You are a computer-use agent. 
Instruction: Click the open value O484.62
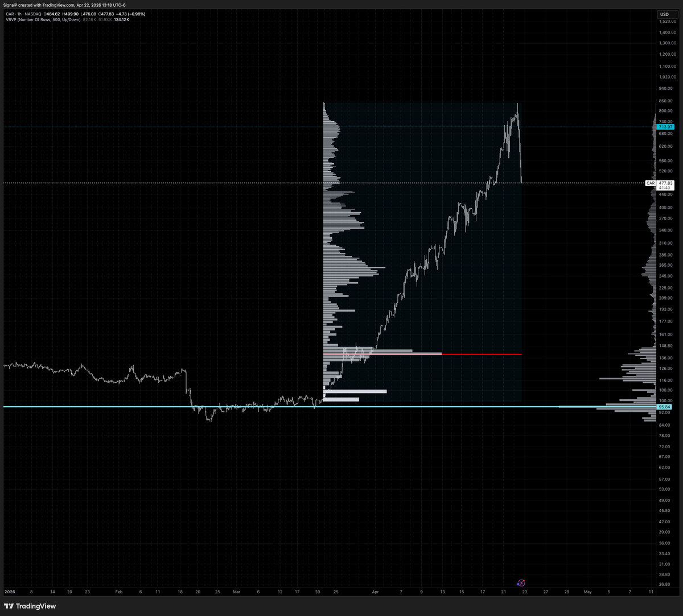pos(52,14)
